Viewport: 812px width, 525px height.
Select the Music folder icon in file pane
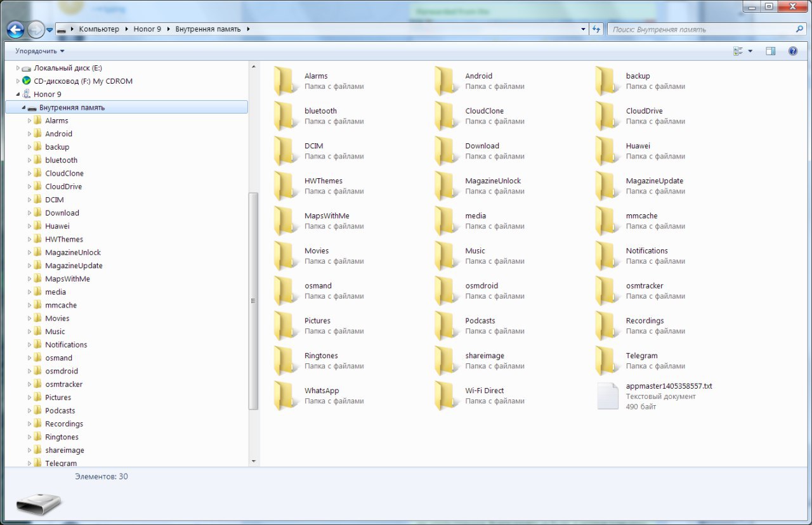coord(447,256)
